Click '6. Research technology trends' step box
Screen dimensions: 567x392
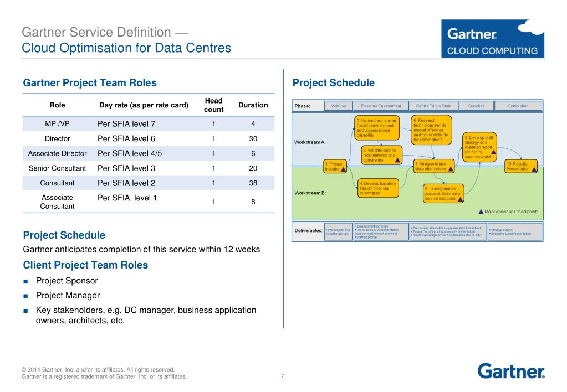click(x=431, y=130)
